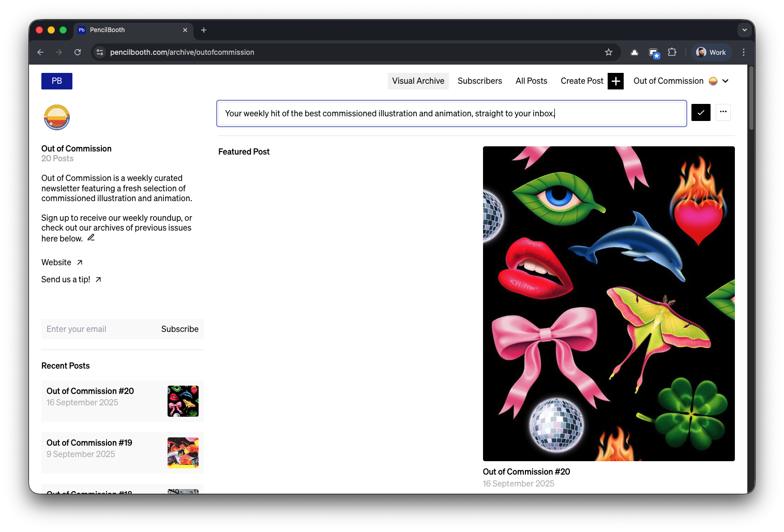Click the Enter your email field
The height and width of the screenshot is (532, 784).
[98, 329]
